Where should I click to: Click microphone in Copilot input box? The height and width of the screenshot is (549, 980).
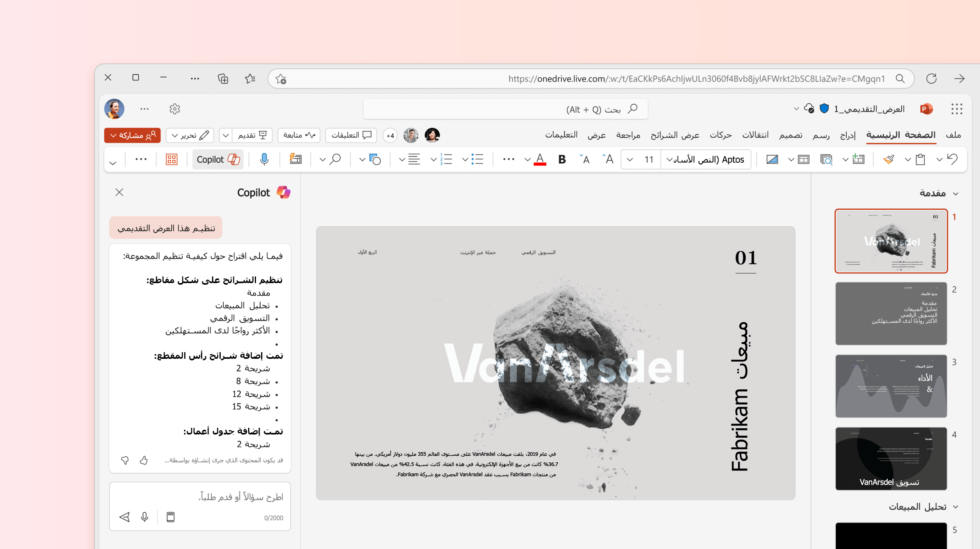tap(145, 517)
